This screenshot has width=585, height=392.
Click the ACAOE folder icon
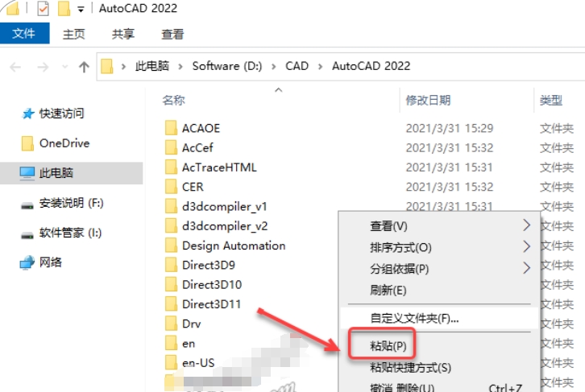point(171,128)
